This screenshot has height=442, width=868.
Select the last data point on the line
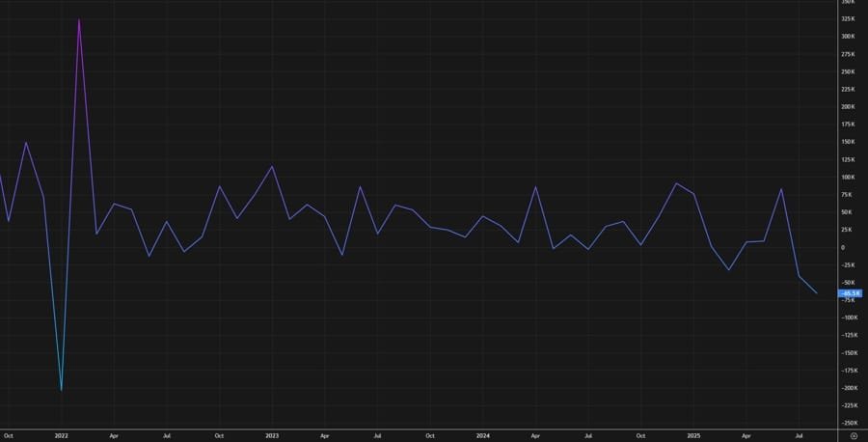pyautogui.click(x=817, y=292)
